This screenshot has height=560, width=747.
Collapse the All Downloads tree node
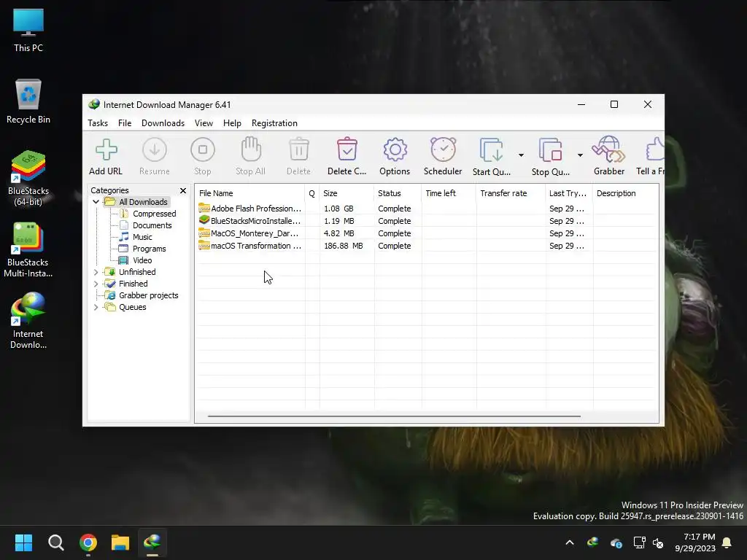[96, 202]
